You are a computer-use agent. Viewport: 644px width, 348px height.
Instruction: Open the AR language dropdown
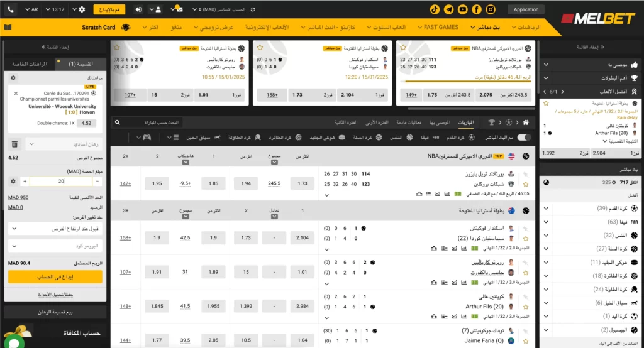click(31, 9)
